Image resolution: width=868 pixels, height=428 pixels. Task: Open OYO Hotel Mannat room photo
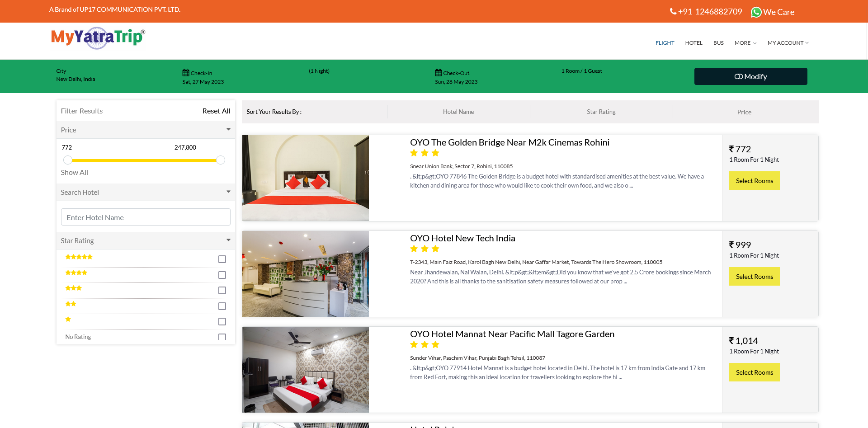coord(306,370)
